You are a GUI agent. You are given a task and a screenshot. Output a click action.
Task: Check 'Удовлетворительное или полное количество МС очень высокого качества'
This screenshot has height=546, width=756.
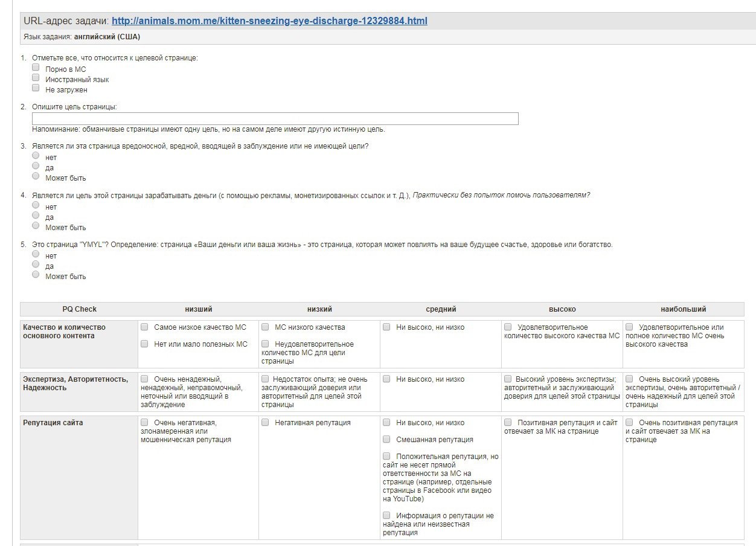point(629,327)
